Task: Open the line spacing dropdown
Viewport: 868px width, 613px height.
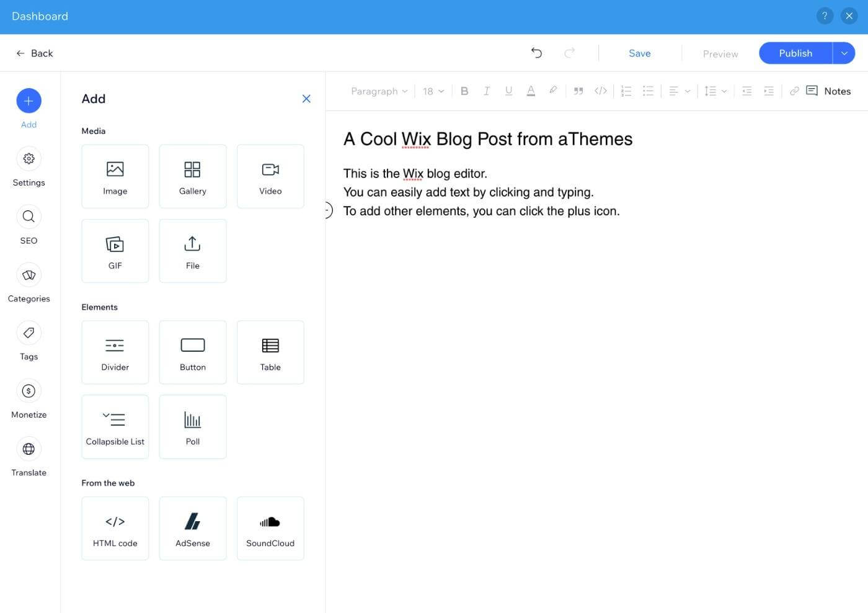Action: click(x=715, y=91)
